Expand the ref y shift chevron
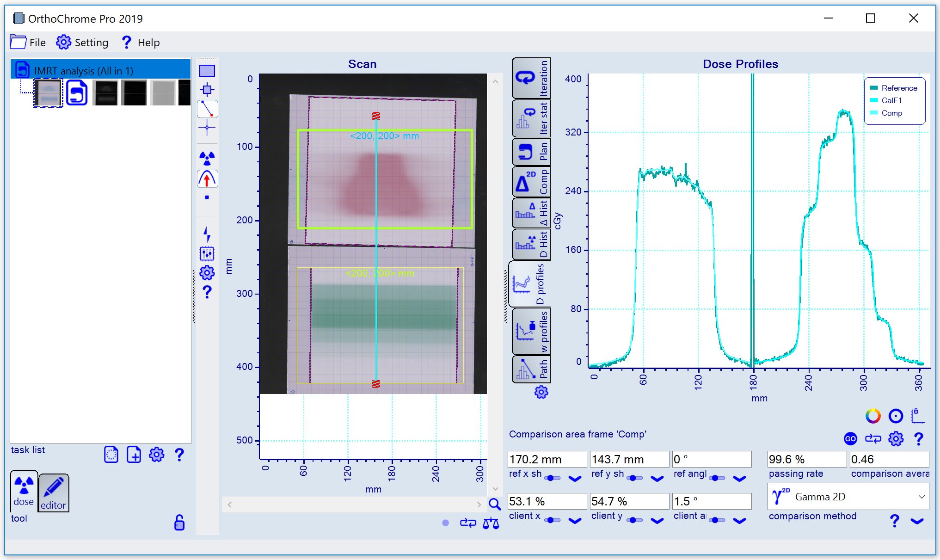The width and height of the screenshot is (940, 560). tap(657, 479)
